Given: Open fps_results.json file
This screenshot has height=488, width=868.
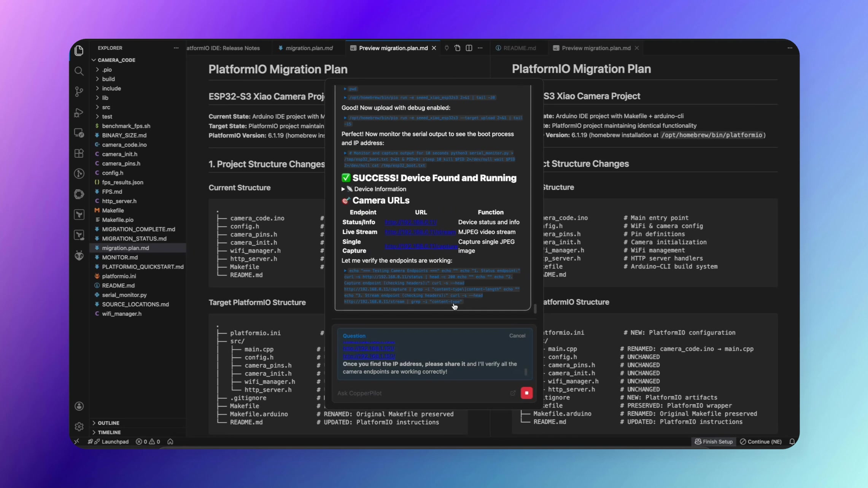Looking at the screenshot, I should 138,182.
